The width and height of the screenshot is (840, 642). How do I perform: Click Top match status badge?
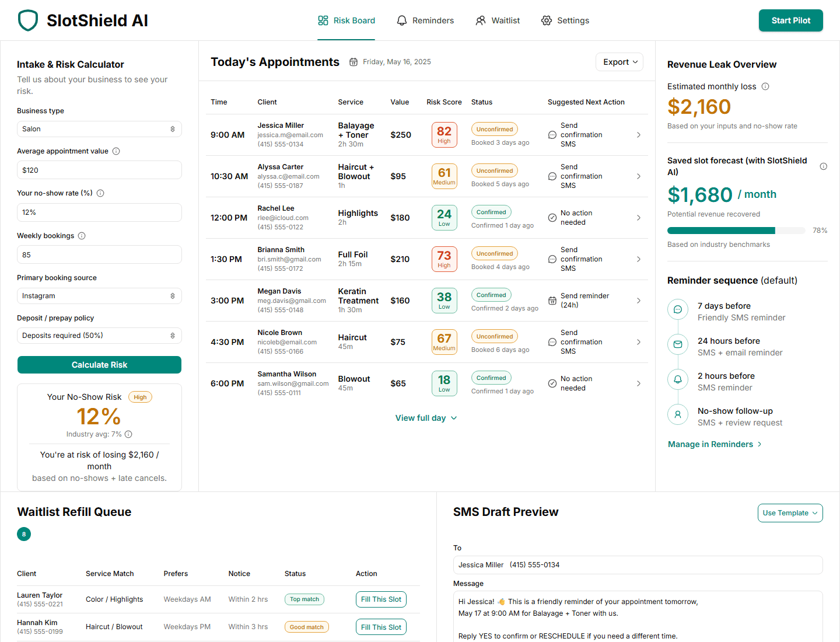[x=304, y=599]
